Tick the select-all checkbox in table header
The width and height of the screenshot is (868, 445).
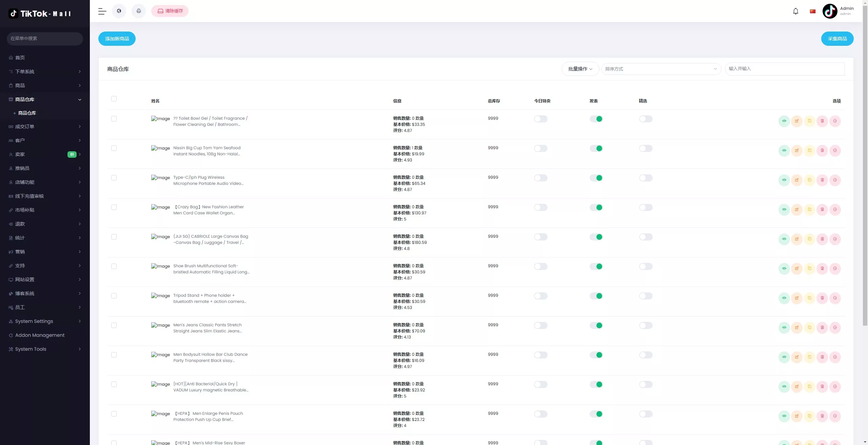pos(114,99)
